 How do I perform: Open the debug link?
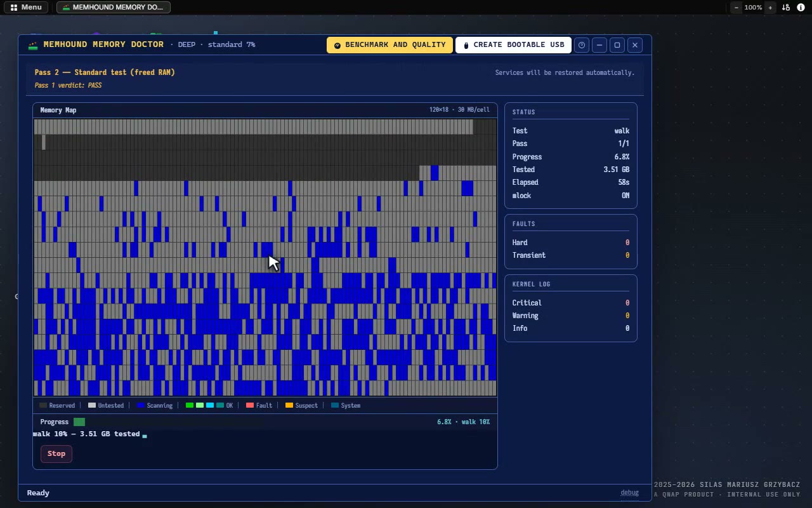(629, 493)
